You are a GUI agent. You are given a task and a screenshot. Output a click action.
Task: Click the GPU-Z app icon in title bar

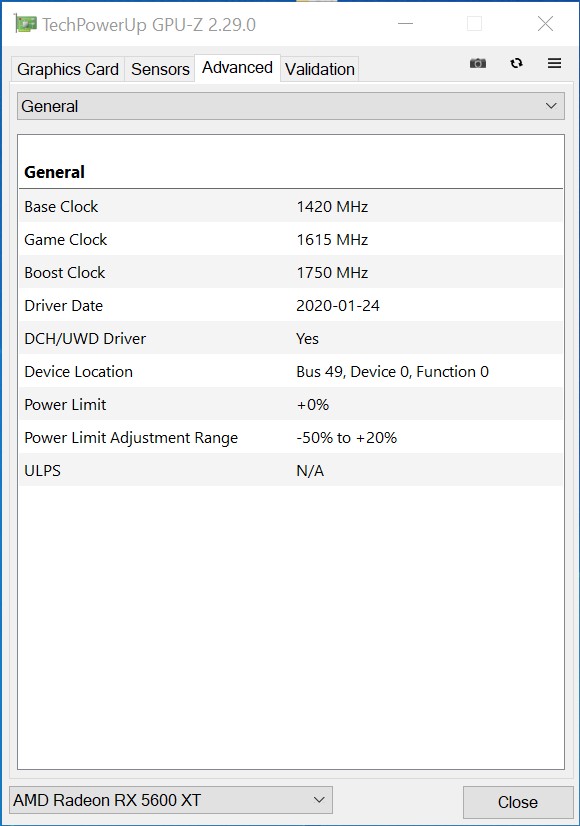click(25, 24)
